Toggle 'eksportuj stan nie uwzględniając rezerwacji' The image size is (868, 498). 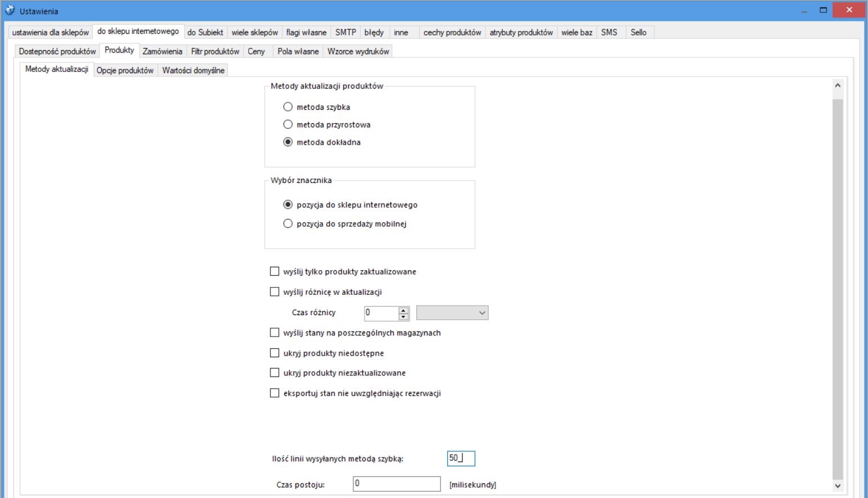(275, 393)
